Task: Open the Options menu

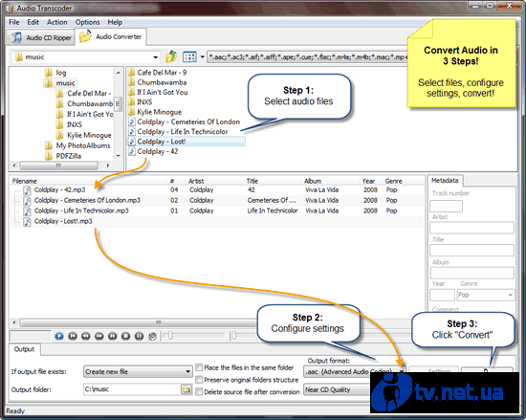Action: pos(88,22)
